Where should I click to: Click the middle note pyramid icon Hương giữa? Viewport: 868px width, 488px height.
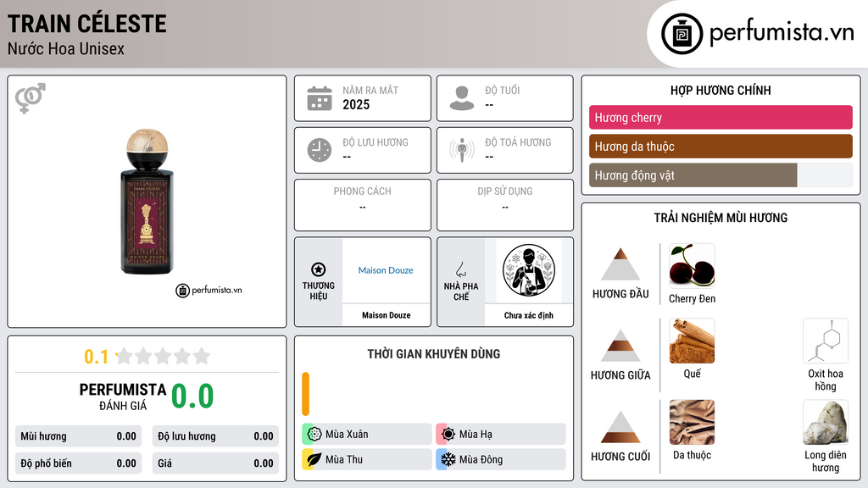tap(620, 346)
